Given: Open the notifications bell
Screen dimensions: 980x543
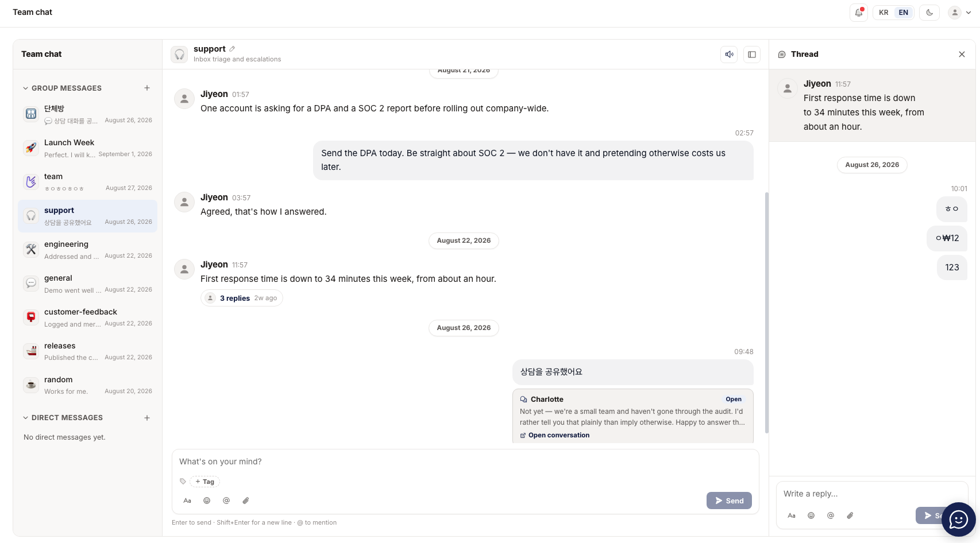Looking at the screenshot, I should pyautogui.click(x=858, y=13).
